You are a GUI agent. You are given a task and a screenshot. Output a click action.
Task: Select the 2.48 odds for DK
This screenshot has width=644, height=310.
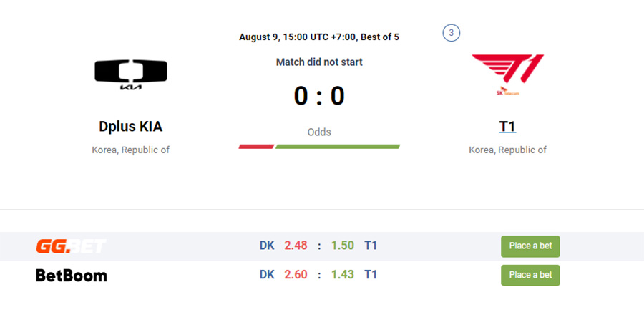[x=296, y=246]
